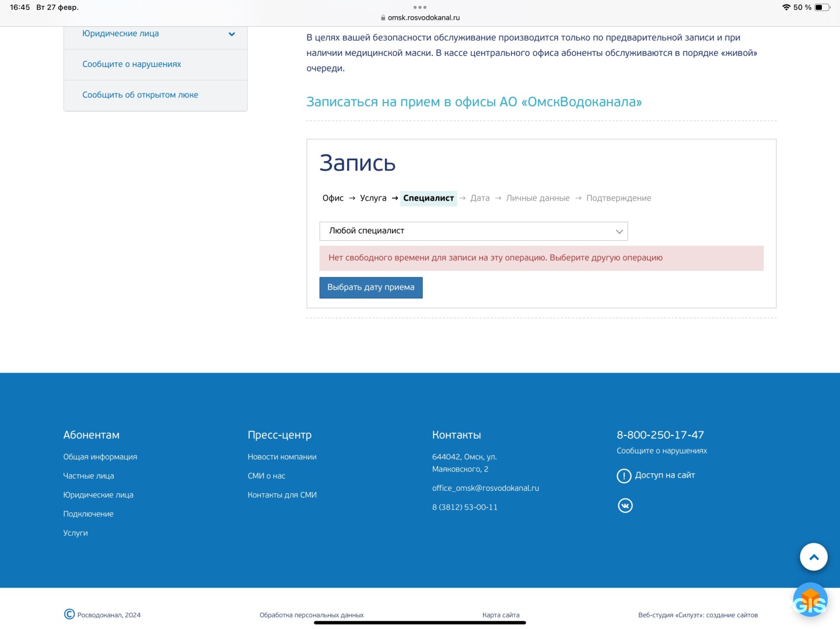Open Контакты для СМИ footer link
Screen dimensions: 840x629
coord(282,495)
